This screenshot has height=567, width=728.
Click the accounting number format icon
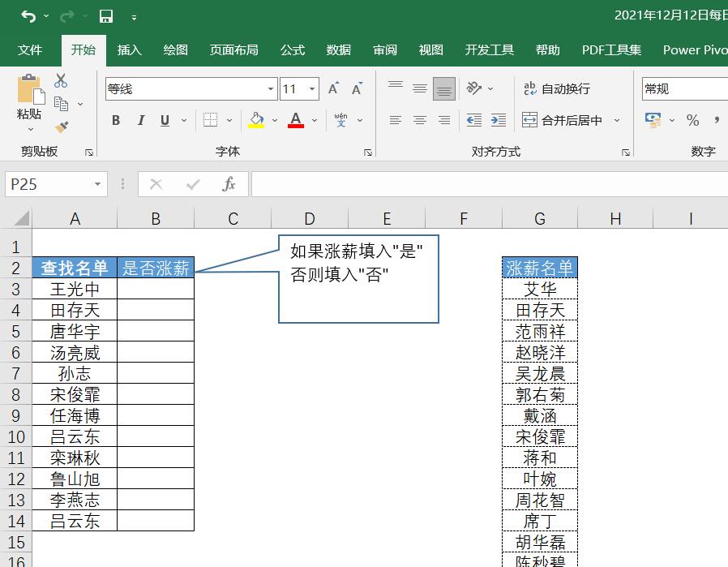[x=653, y=120]
